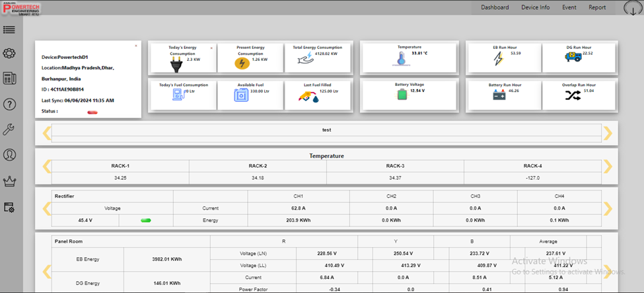Open the hamburger list menu in sidebar
Screen dimensions: 644x293
click(9, 30)
